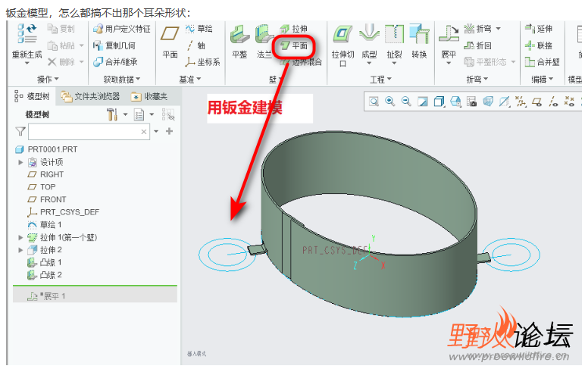Expand the Engineering (工程) group dropdown

coord(380,80)
